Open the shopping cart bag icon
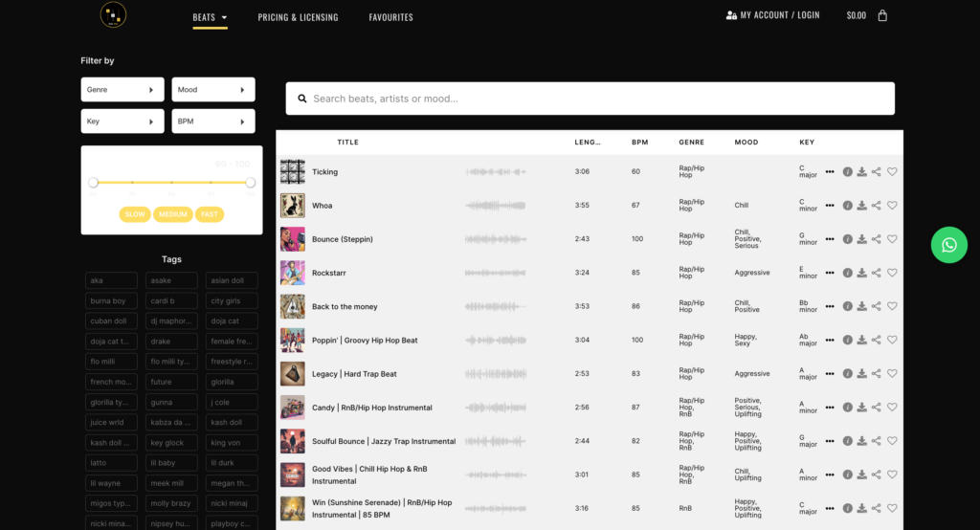Screen dimensions: 980x530 coord(882,16)
